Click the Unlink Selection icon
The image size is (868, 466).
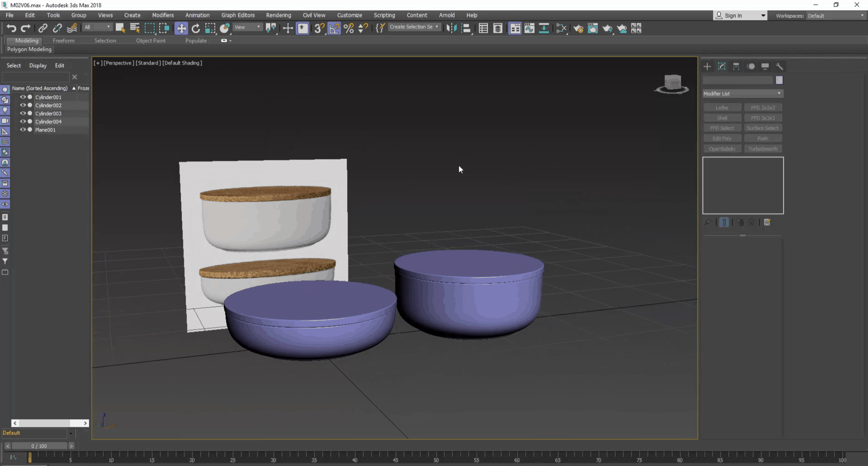pos(57,28)
